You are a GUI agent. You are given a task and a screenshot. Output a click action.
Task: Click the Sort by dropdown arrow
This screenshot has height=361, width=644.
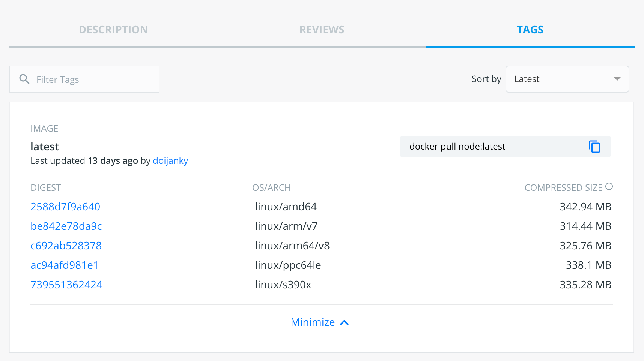[617, 79]
